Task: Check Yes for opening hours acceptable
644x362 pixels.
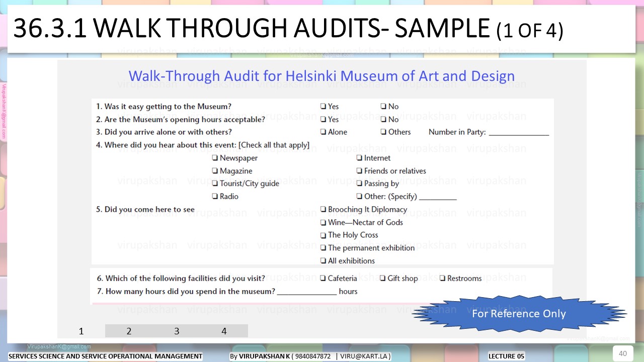Action: pos(323,120)
